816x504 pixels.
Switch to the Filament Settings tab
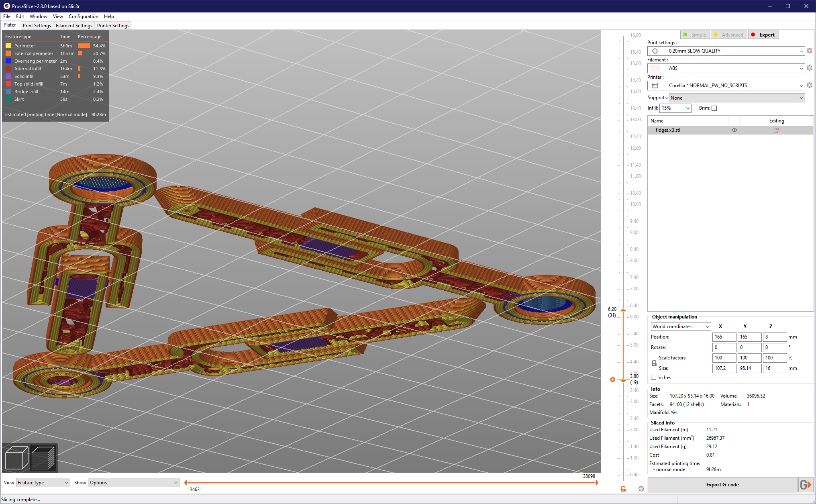click(x=74, y=26)
